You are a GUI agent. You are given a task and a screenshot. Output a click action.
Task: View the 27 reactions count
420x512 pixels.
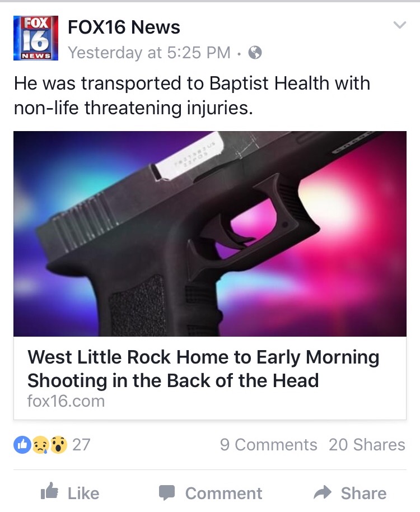click(81, 445)
